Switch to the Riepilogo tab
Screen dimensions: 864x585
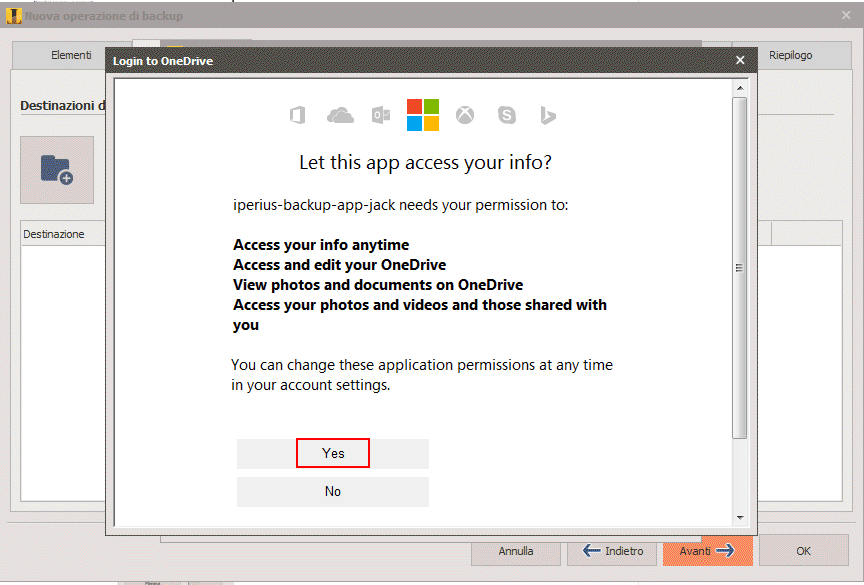[791, 55]
